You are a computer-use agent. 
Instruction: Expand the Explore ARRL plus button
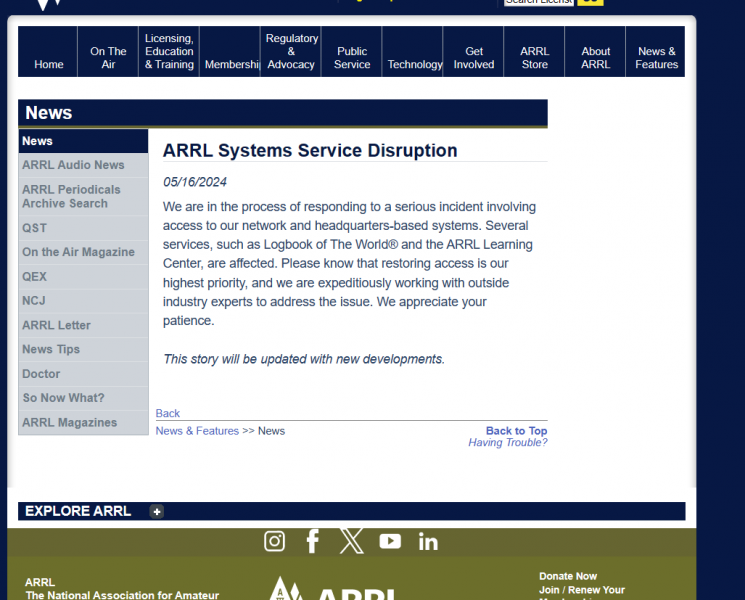(x=157, y=512)
